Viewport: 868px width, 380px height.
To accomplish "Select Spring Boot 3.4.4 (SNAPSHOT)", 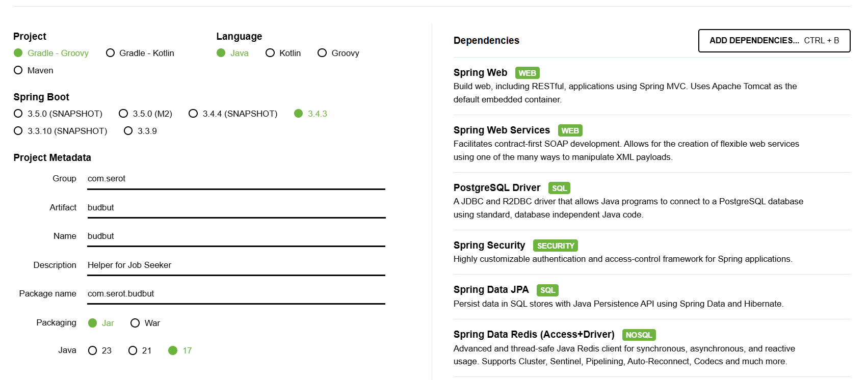I will (x=233, y=114).
